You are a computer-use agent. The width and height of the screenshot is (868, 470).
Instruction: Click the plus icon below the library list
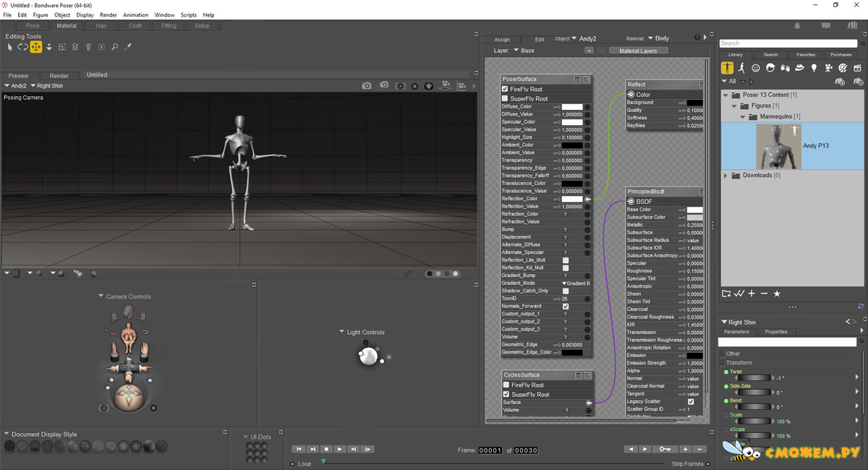pyautogui.click(x=752, y=294)
